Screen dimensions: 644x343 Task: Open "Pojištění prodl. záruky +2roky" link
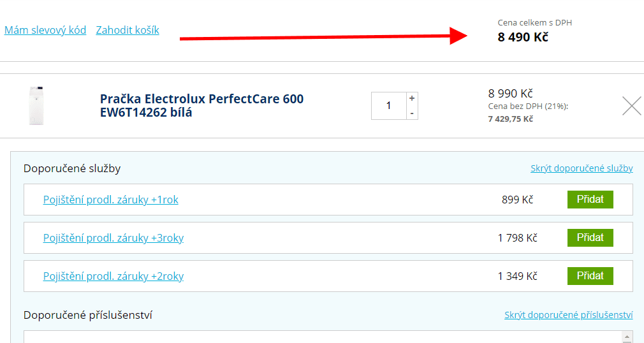[x=113, y=276]
